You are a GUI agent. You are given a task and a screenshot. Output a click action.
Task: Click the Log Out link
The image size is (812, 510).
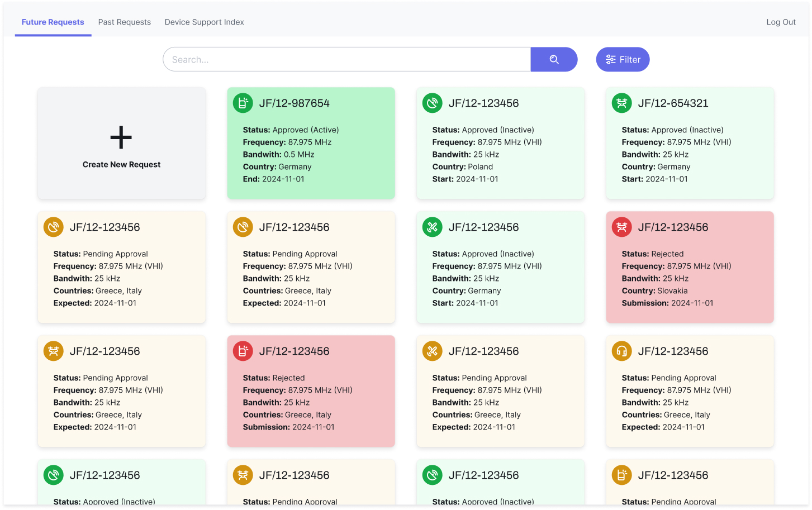pyautogui.click(x=781, y=22)
